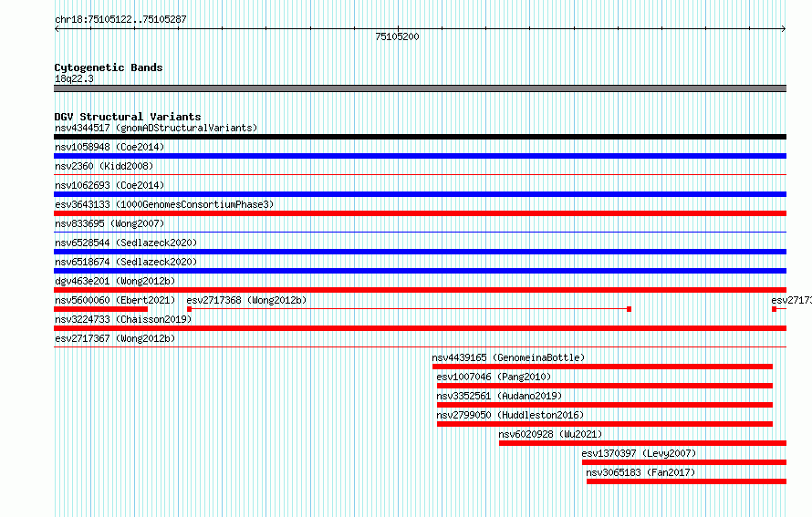Image resolution: width=812 pixels, height=517 pixels.
Task: Select the blue nsv1058948 variant bar
Action: [420, 156]
